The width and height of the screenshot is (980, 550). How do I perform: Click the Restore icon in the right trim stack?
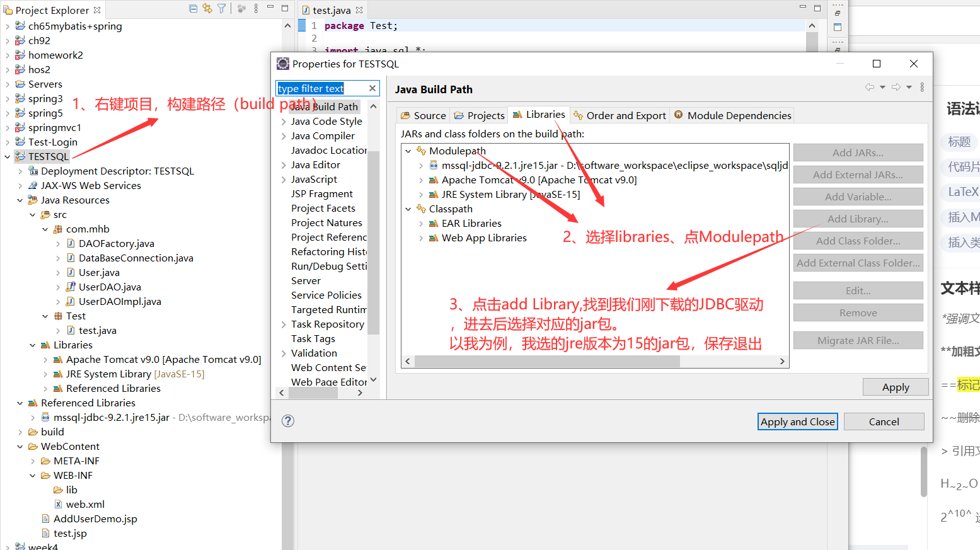[x=838, y=13]
